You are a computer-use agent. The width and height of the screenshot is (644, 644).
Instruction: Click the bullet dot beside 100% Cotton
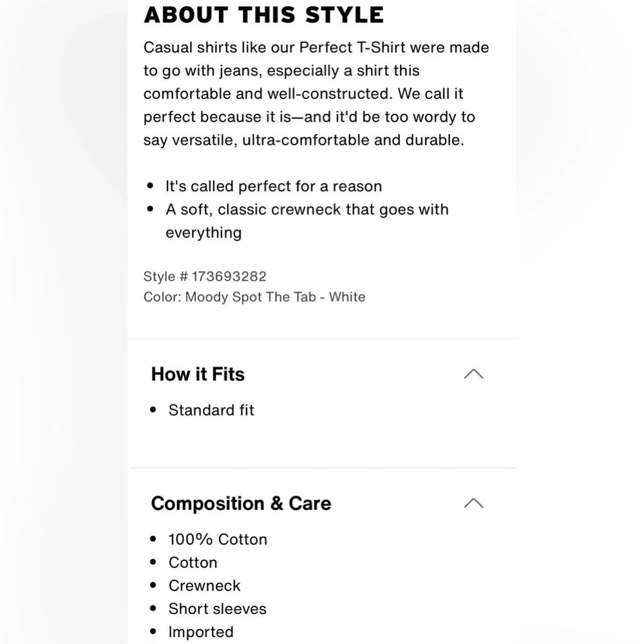[x=153, y=539]
